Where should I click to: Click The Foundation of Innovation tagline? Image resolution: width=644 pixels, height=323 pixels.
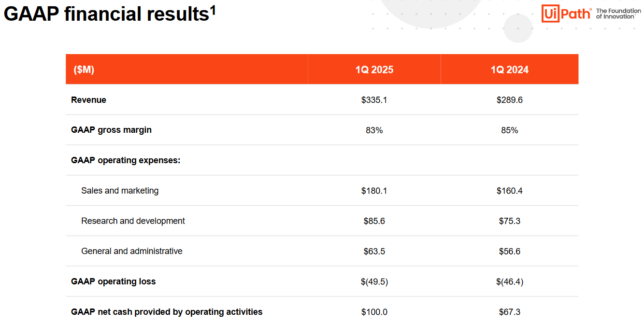[x=618, y=14]
